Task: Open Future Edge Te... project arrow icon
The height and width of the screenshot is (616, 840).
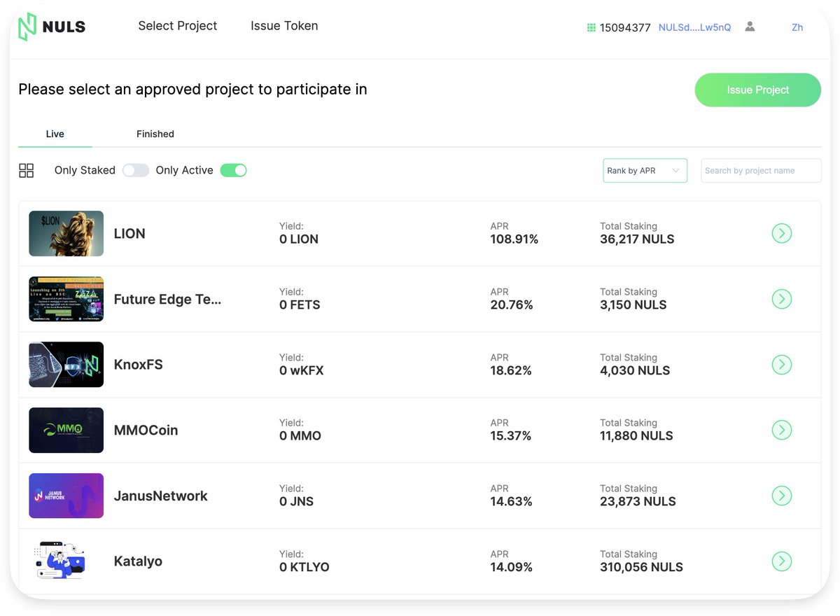Action: pyautogui.click(x=781, y=299)
